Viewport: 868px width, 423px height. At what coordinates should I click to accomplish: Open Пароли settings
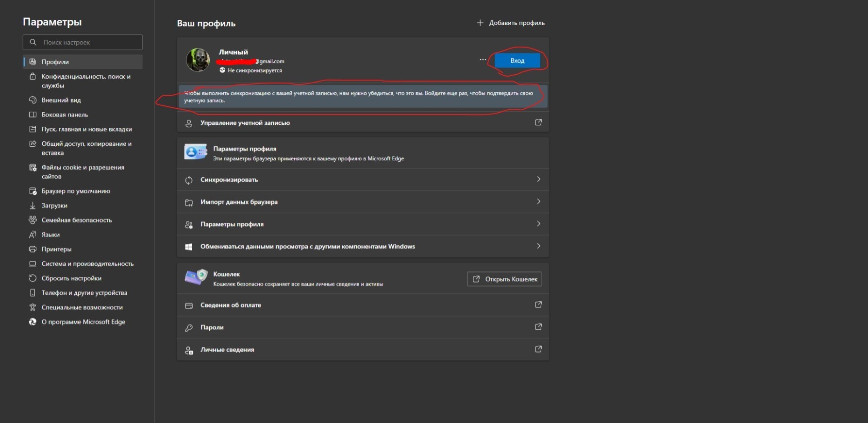pyautogui.click(x=363, y=327)
